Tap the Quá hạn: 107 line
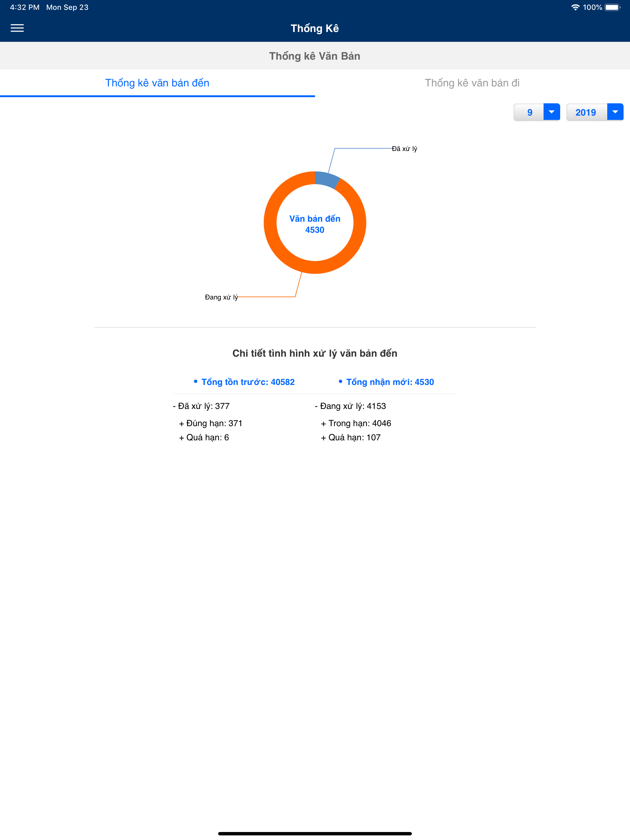Screen dimensions: 630x840 tap(351, 438)
